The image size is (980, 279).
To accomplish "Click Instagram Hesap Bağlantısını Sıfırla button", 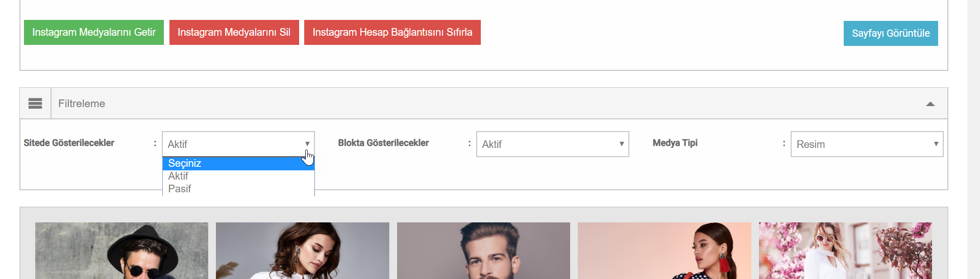I will click(393, 32).
